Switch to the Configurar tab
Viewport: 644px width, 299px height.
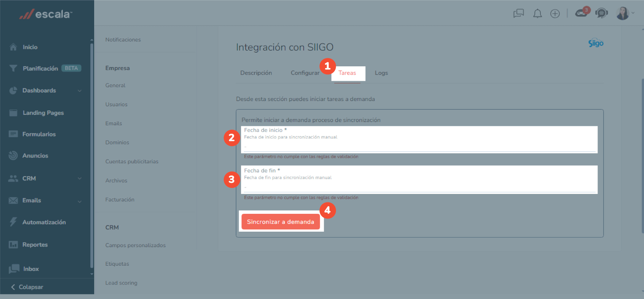pyautogui.click(x=305, y=73)
